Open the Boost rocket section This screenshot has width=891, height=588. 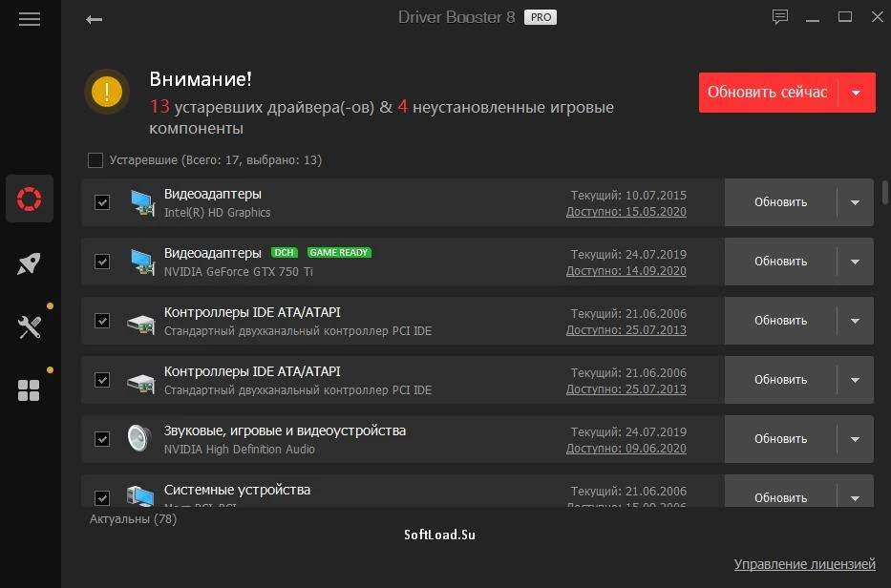tap(30, 263)
